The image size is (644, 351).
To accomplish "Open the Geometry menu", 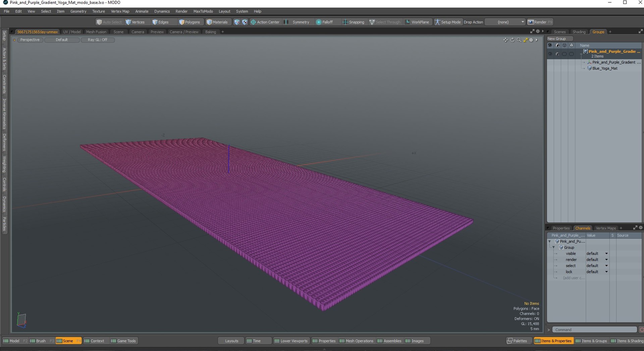I will click(x=78, y=11).
